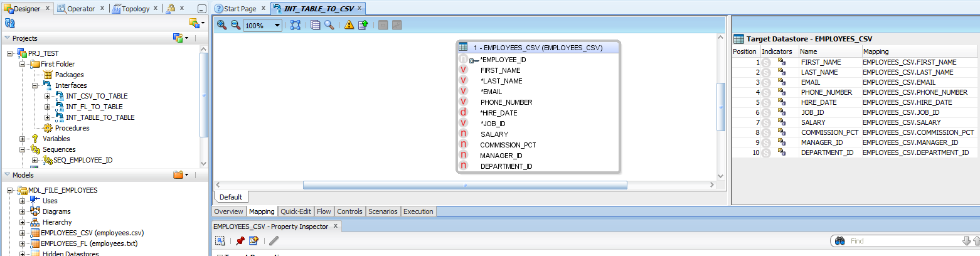Select the Hierarchy tree item
Screen dimensions: 980x256
tap(57, 222)
